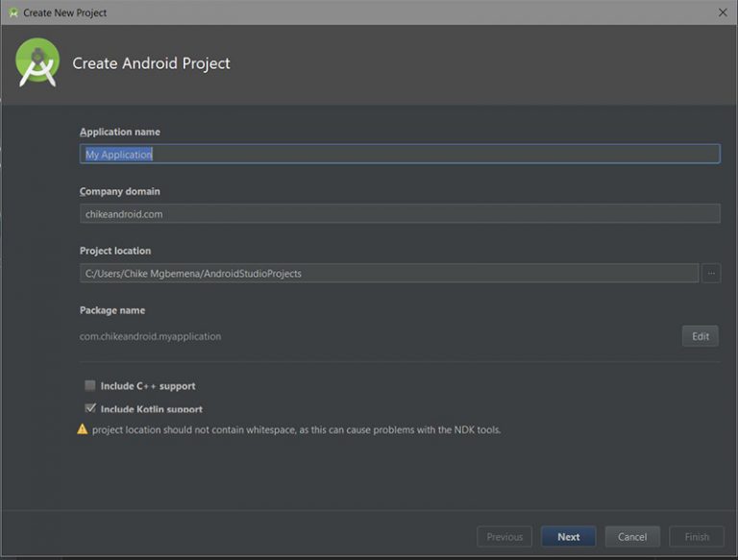Click the whitespace warning message text

click(297, 429)
